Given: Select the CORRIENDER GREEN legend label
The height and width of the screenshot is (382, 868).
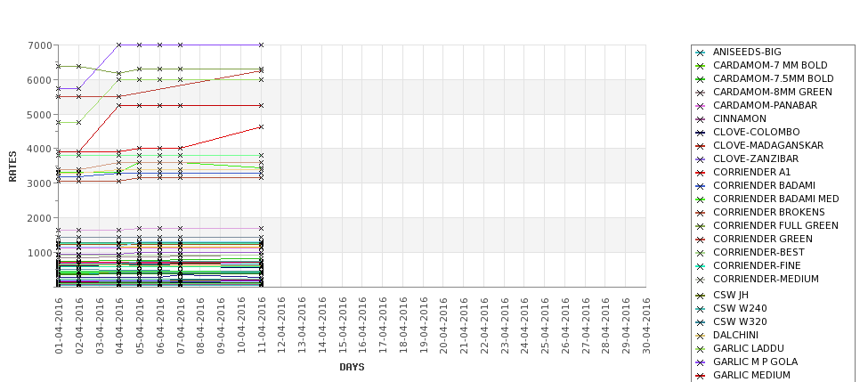Looking at the screenshot, I should 763,239.
